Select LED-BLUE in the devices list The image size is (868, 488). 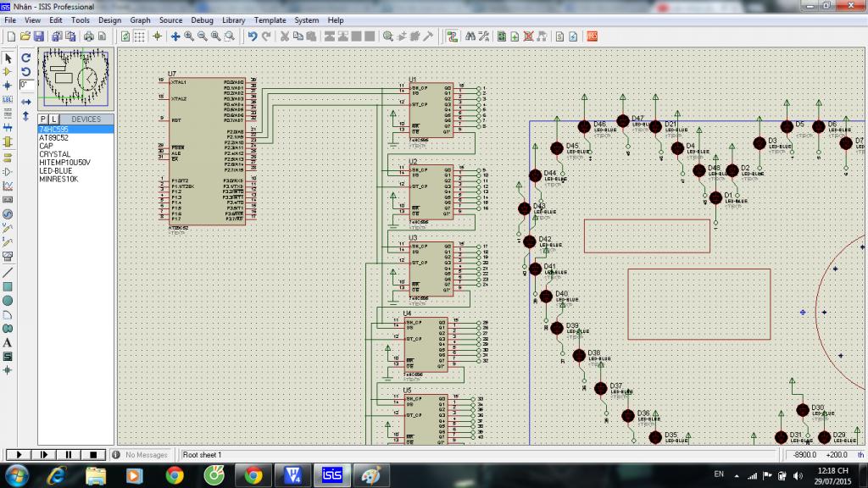(56, 170)
